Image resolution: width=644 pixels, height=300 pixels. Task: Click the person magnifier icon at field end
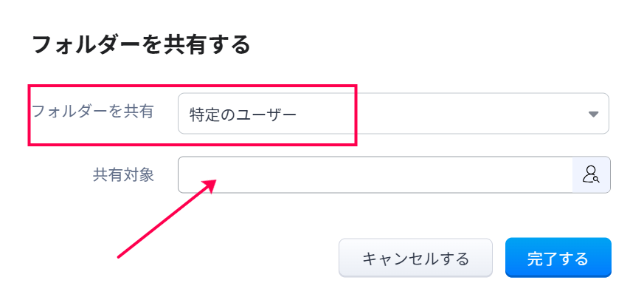591,174
